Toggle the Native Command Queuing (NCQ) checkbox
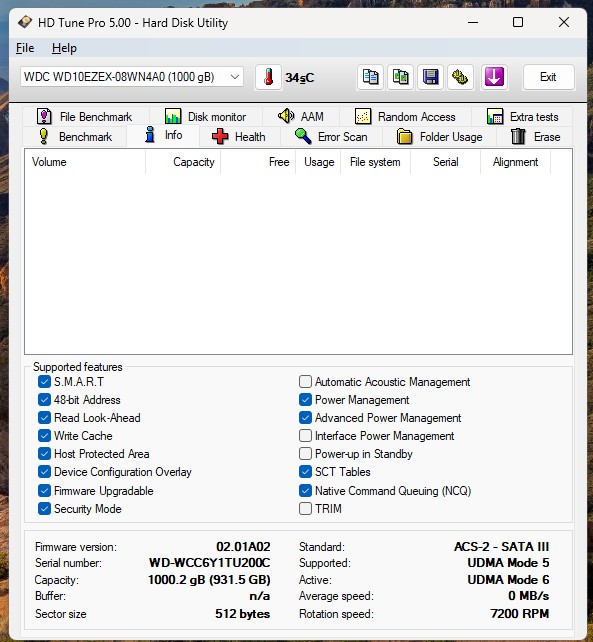Image resolution: width=593 pixels, height=642 pixels. (305, 491)
